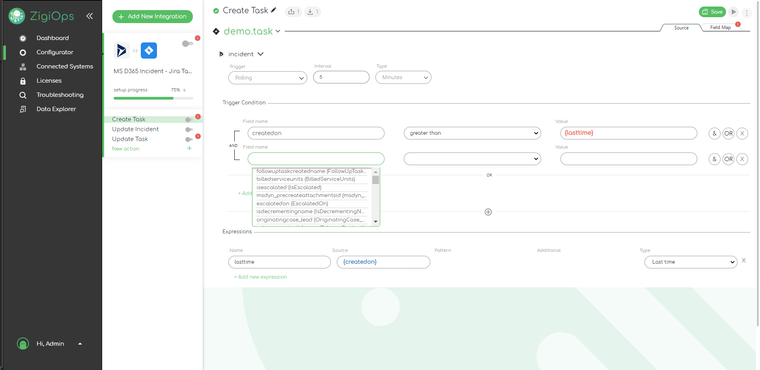Toggle the MS D365 Incident integration switch
Screen dimensions: 760x370
[187, 44]
